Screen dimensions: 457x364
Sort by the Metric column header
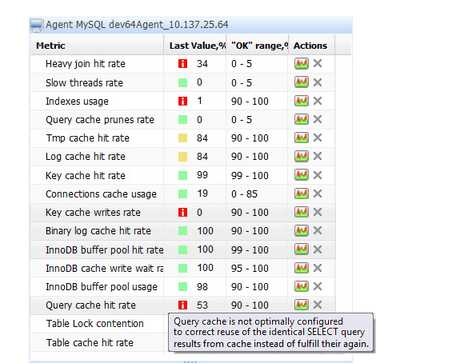coord(97,46)
